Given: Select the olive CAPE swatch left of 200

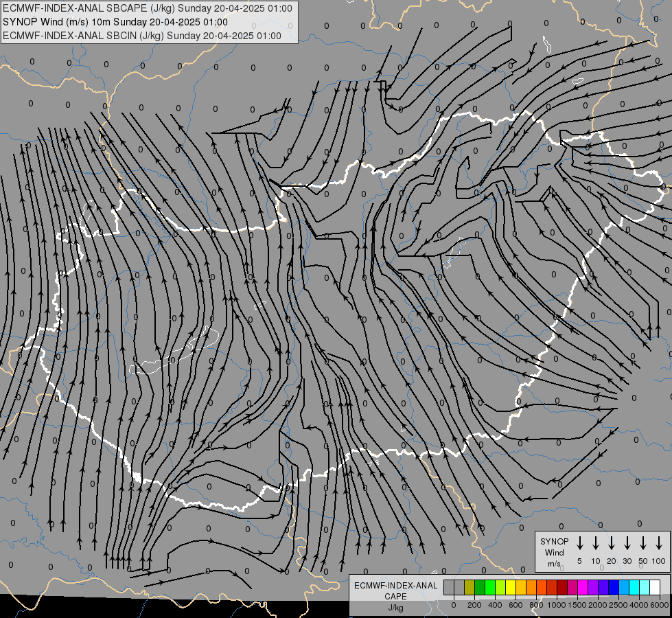Looking at the screenshot, I should (x=470, y=587).
